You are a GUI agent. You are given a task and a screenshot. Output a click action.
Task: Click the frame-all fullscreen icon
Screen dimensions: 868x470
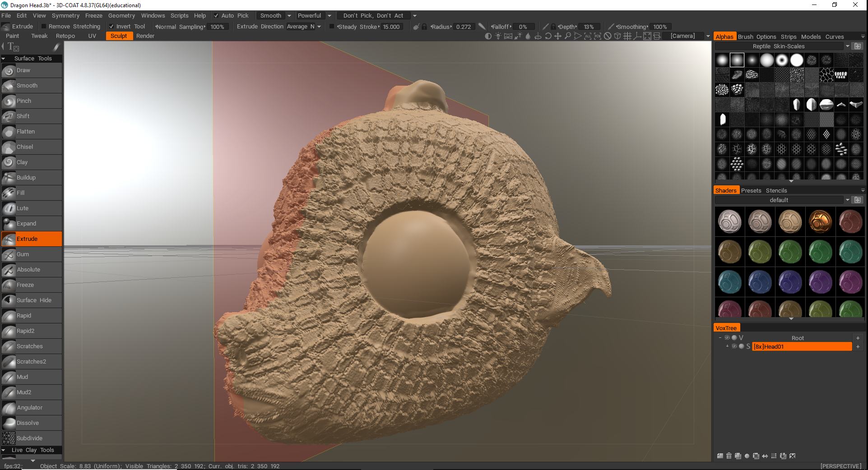tap(647, 36)
